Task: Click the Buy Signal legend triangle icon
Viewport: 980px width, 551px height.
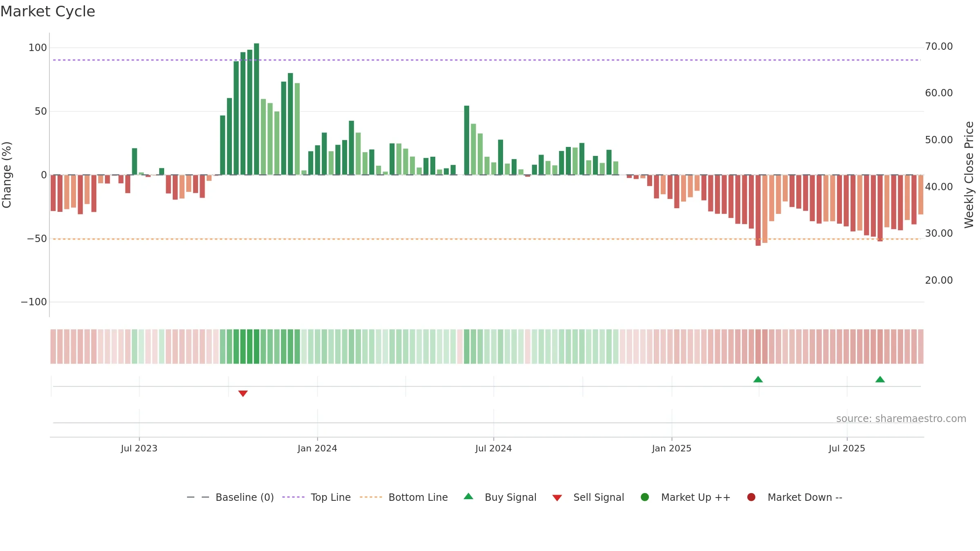Action: (x=468, y=496)
